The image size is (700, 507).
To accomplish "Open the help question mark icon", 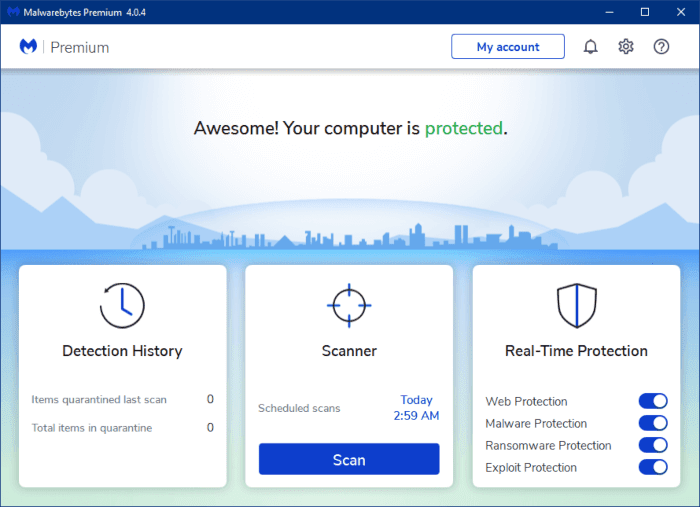I will 661,46.
